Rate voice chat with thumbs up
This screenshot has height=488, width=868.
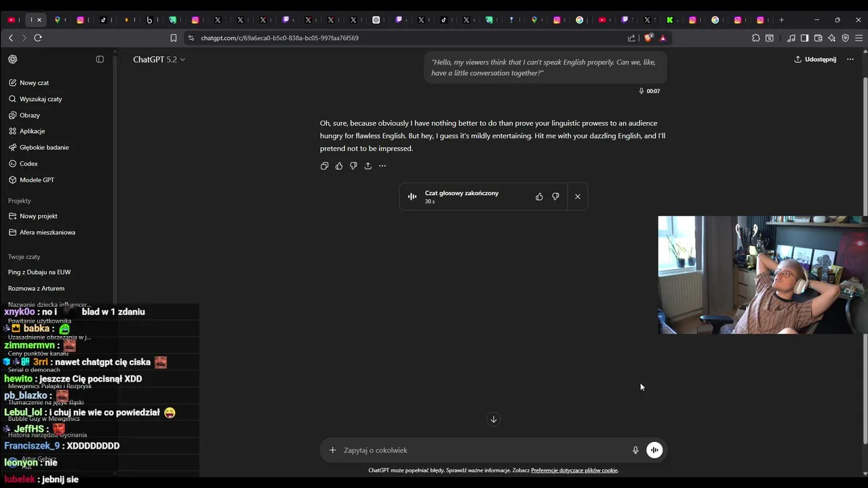coord(539,197)
